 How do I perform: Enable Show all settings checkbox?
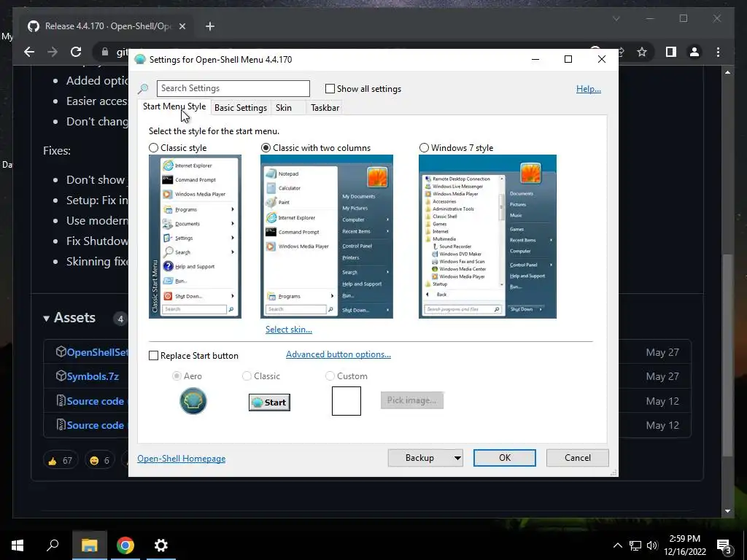(x=330, y=88)
